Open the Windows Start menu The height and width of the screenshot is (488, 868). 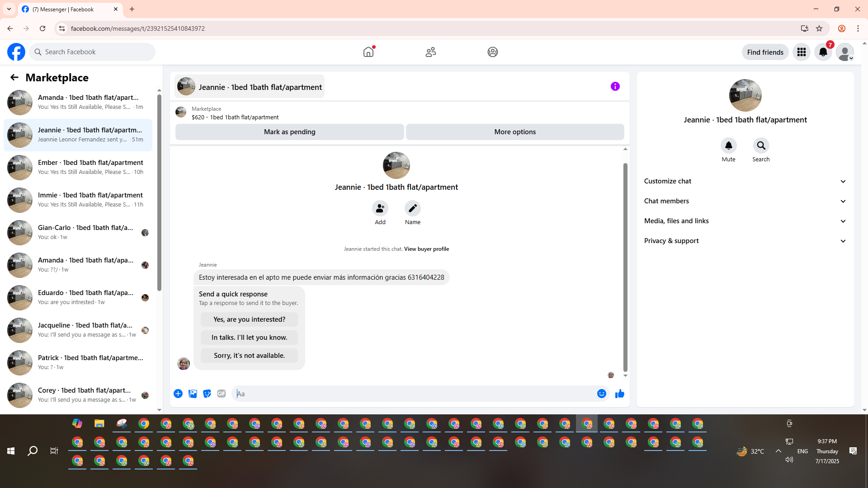11,451
